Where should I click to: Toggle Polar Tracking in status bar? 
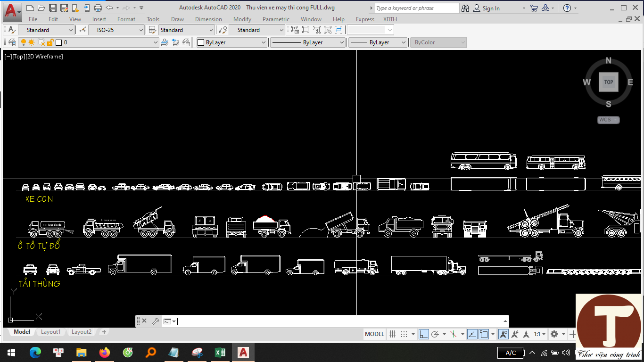tap(435, 334)
